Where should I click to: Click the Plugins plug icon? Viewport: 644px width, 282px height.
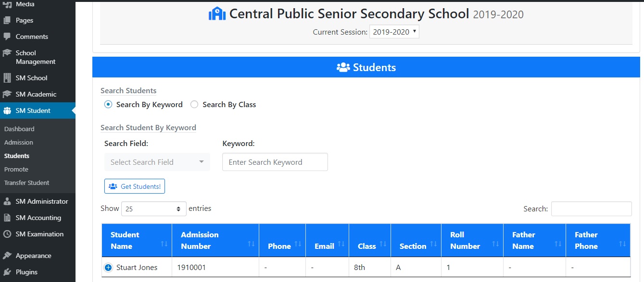7,272
